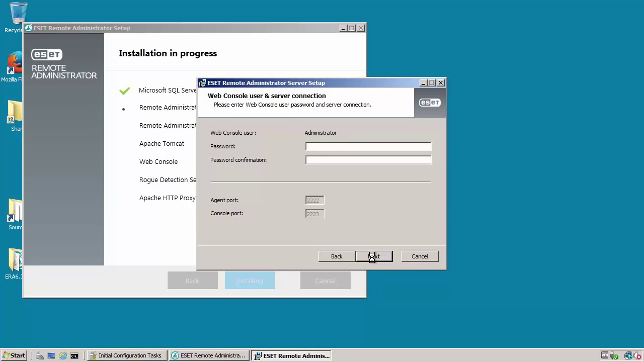Click the 'Apache HTTP Proxy' step text

tap(168, 198)
